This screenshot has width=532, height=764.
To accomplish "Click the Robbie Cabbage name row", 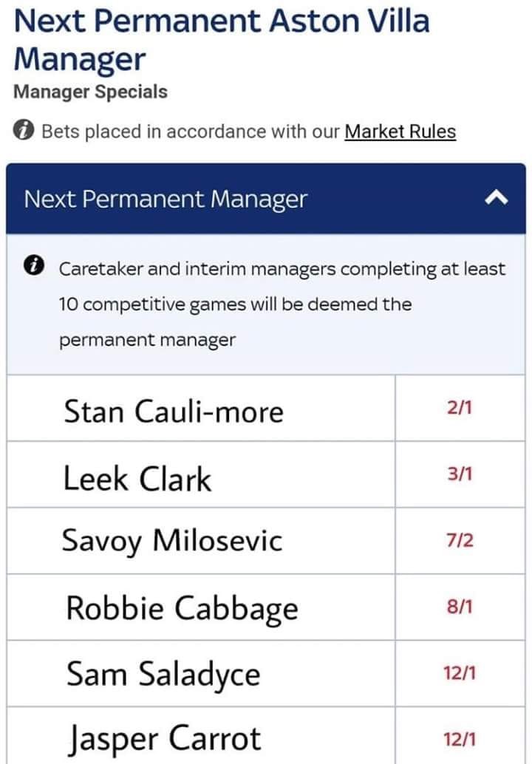I will [201, 607].
